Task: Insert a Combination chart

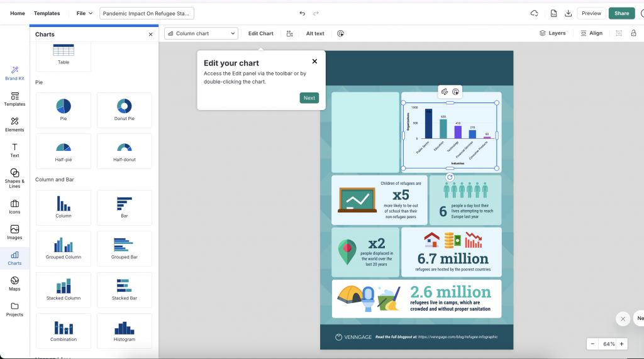Action: coord(64,331)
